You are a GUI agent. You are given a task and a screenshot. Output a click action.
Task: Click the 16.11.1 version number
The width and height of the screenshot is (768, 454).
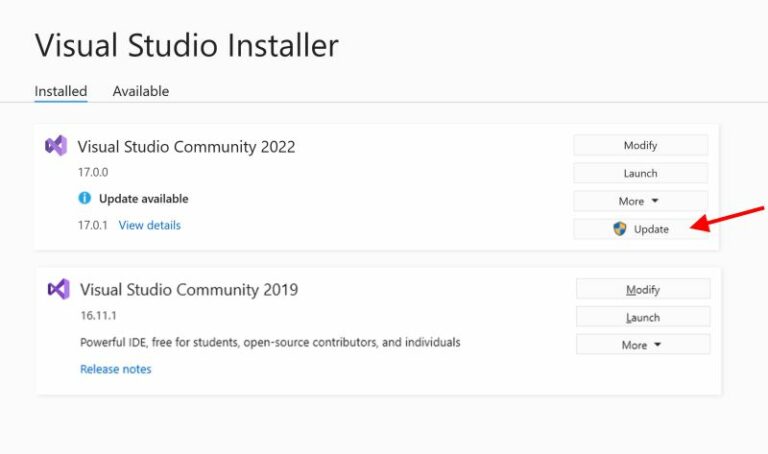(x=100, y=316)
